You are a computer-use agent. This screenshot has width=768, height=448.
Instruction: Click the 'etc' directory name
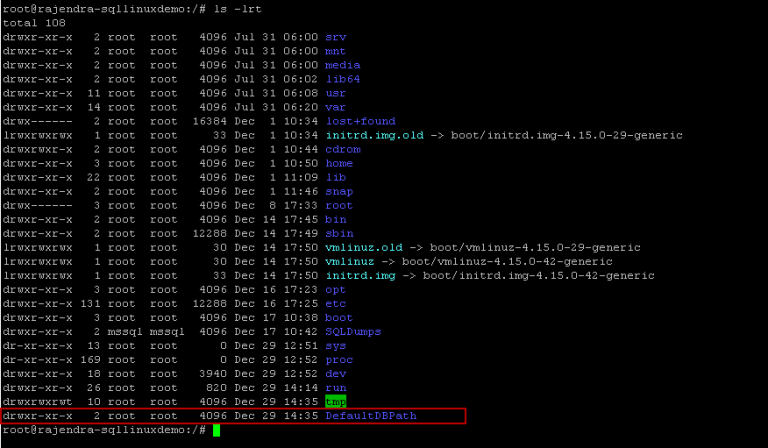[x=336, y=304]
